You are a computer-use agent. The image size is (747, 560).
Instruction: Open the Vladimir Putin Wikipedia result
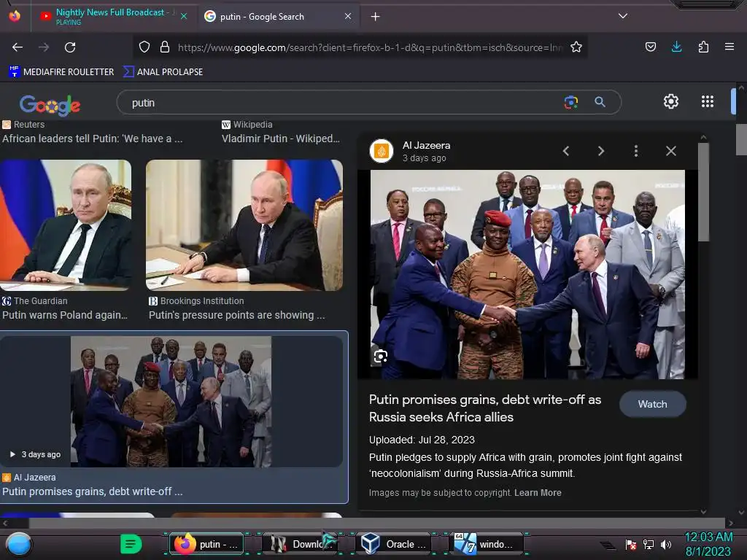coord(281,139)
